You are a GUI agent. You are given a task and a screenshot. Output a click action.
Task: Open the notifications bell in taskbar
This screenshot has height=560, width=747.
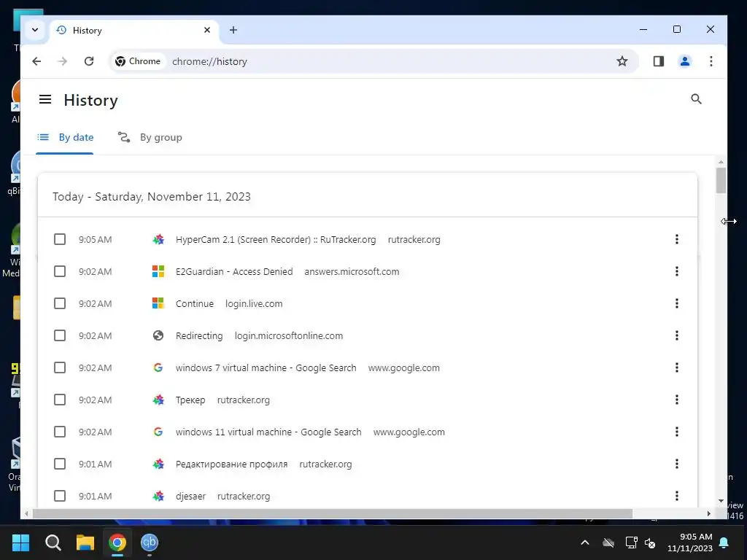point(724,542)
